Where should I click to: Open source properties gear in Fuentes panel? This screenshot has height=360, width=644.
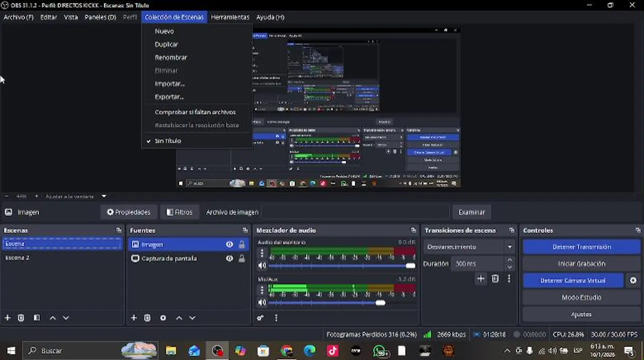tap(163, 317)
